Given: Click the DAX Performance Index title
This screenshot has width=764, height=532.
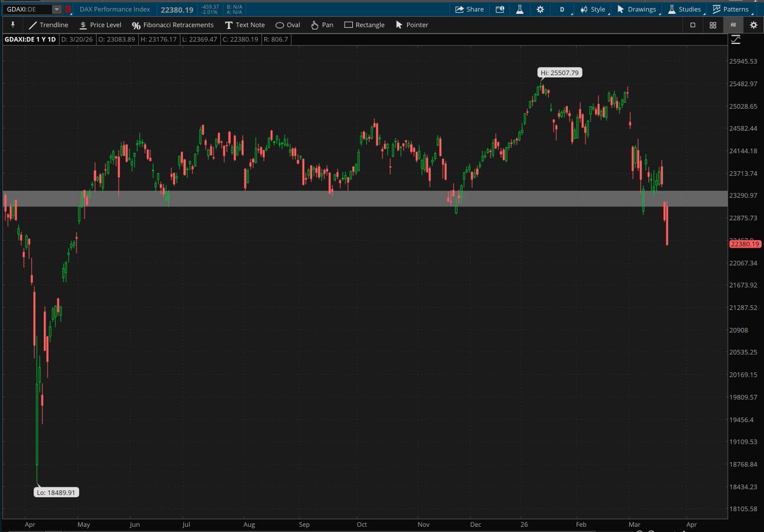Looking at the screenshot, I should point(115,10).
